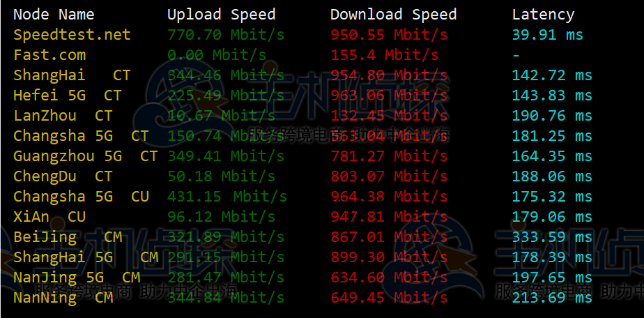Click NanJing 5G CM download 634.60 Mbit/s
The image size is (644, 318).
pos(389,278)
